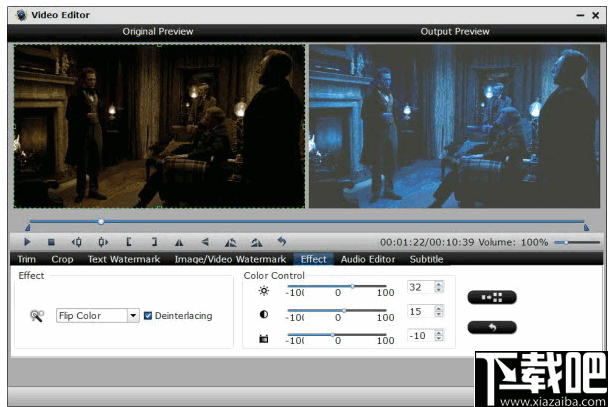Click the contrast value field showing 15
The image size is (610, 407).
pos(421,311)
